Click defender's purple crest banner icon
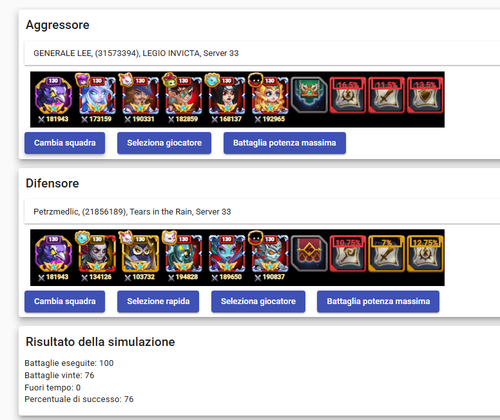This screenshot has width=500, height=420. coord(309,253)
